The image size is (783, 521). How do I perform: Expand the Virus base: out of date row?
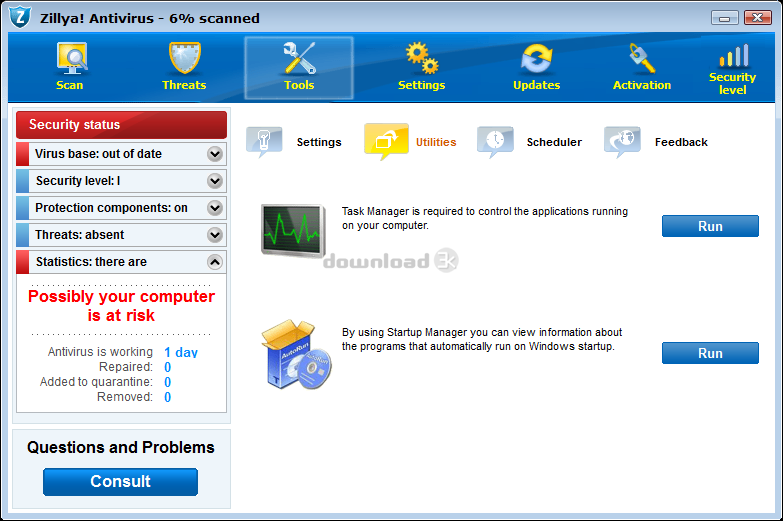[215, 154]
